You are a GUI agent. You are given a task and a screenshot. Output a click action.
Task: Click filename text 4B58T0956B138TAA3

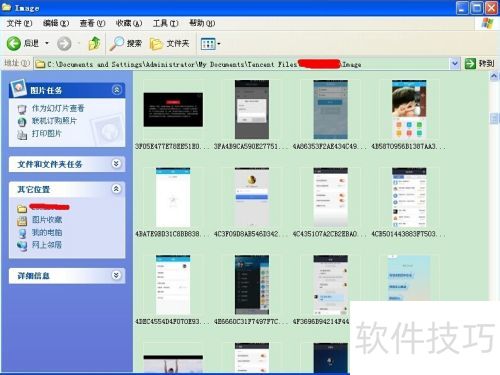pyautogui.click(x=407, y=146)
